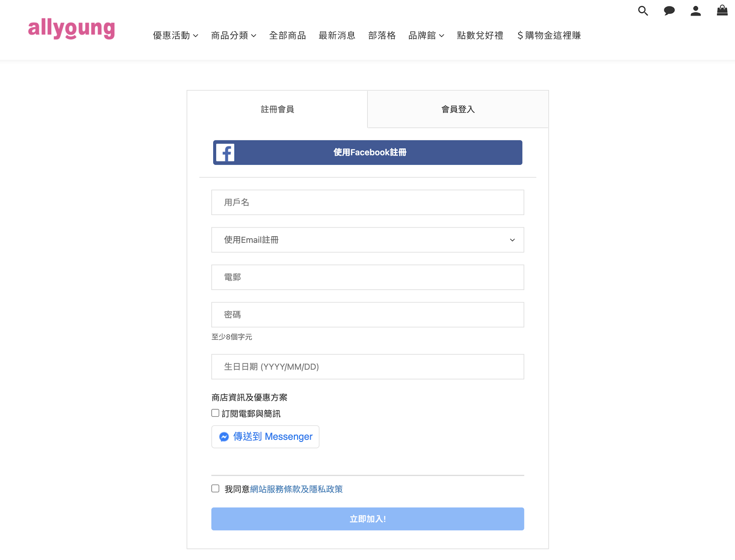The image size is (735, 560).
Task: Tick the 我同意 terms agreement checkbox
Action: 215,489
